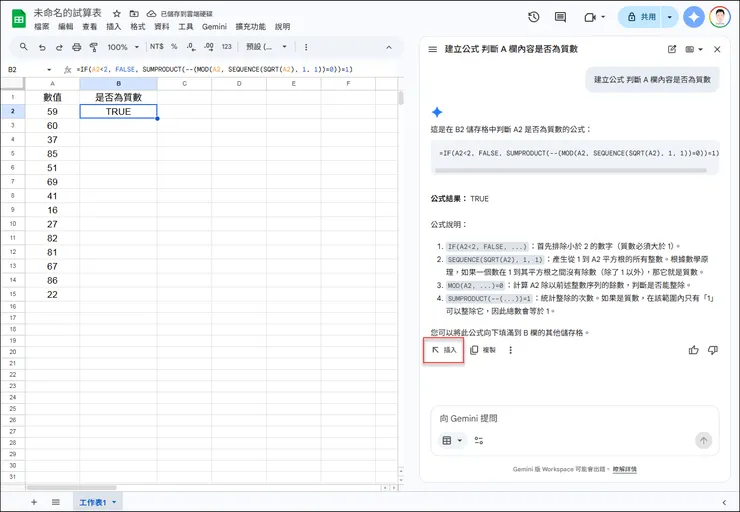740x512 pixels.
Task: Check the cloud saved status icon
Action: click(x=151, y=14)
